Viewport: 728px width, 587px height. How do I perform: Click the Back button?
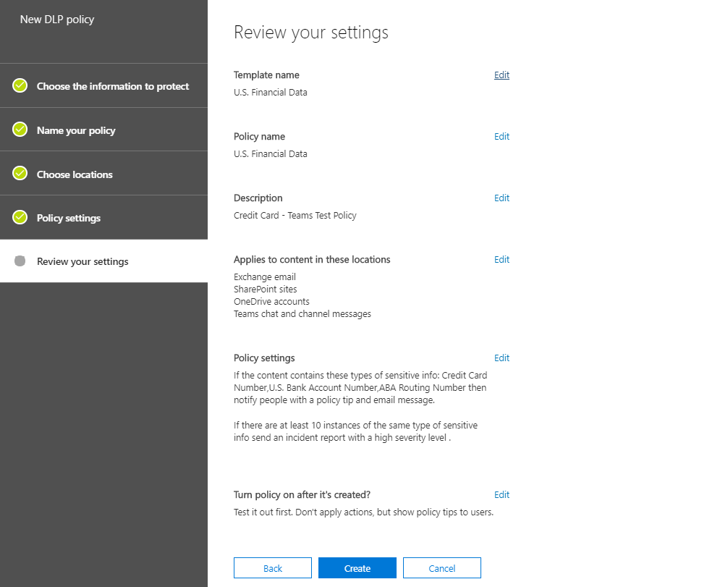point(272,567)
